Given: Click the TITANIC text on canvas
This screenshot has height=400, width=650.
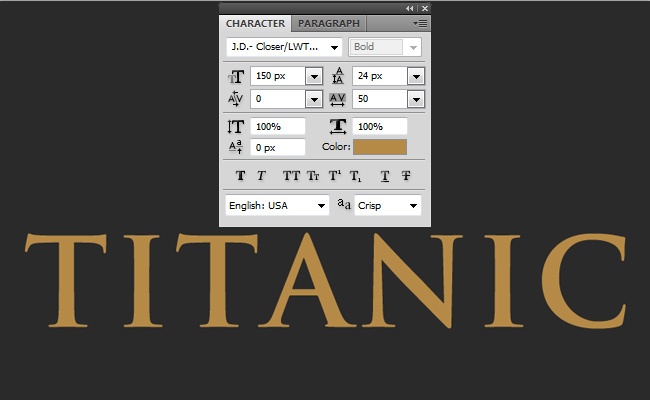Looking at the screenshot, I should pos(325,280).
